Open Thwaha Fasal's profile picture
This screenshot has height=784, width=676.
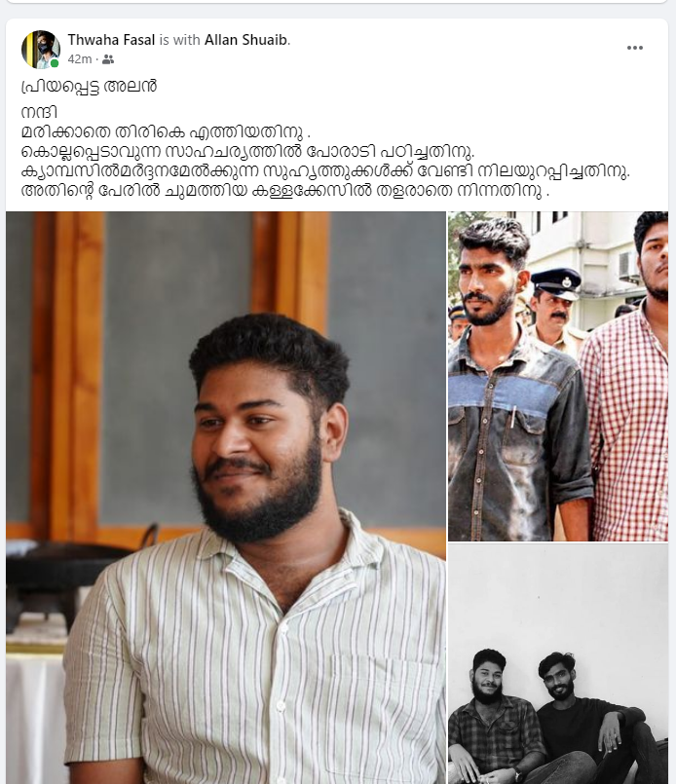(40, 49)
